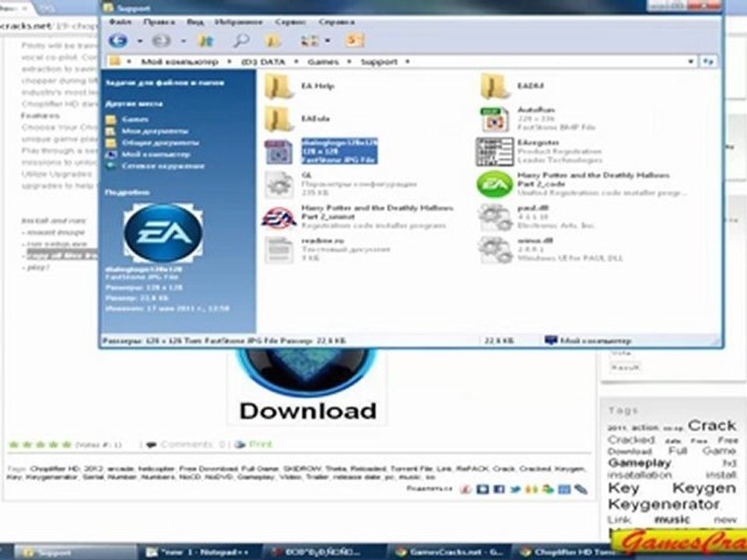Click Comments link on web page

(x=193, y=444)
